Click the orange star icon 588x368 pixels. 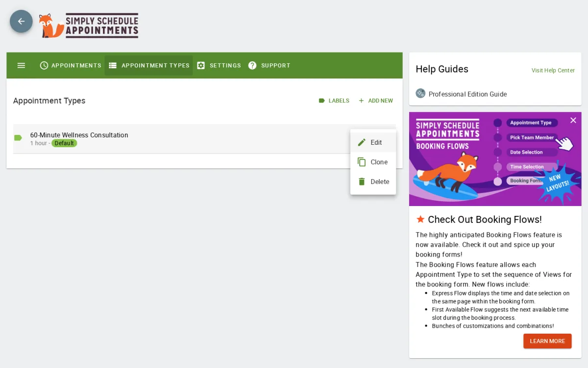pyautogui.click(x=420, y=219)
